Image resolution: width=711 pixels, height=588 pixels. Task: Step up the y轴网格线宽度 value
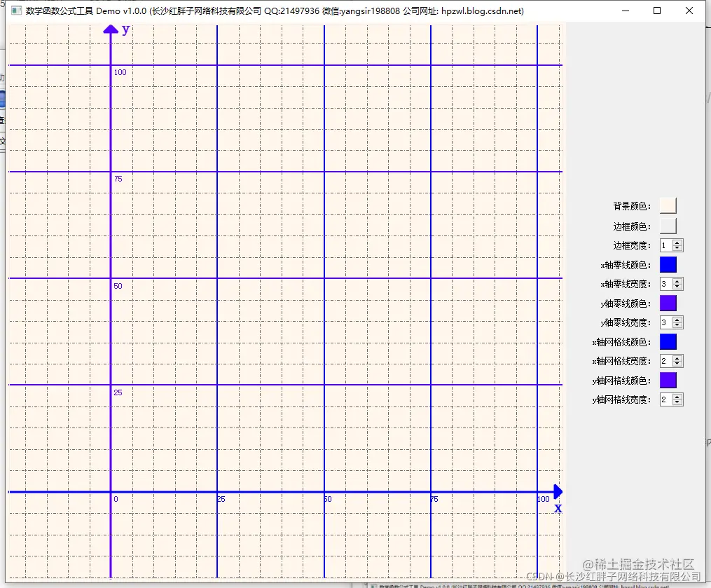[x=677, y=397]
